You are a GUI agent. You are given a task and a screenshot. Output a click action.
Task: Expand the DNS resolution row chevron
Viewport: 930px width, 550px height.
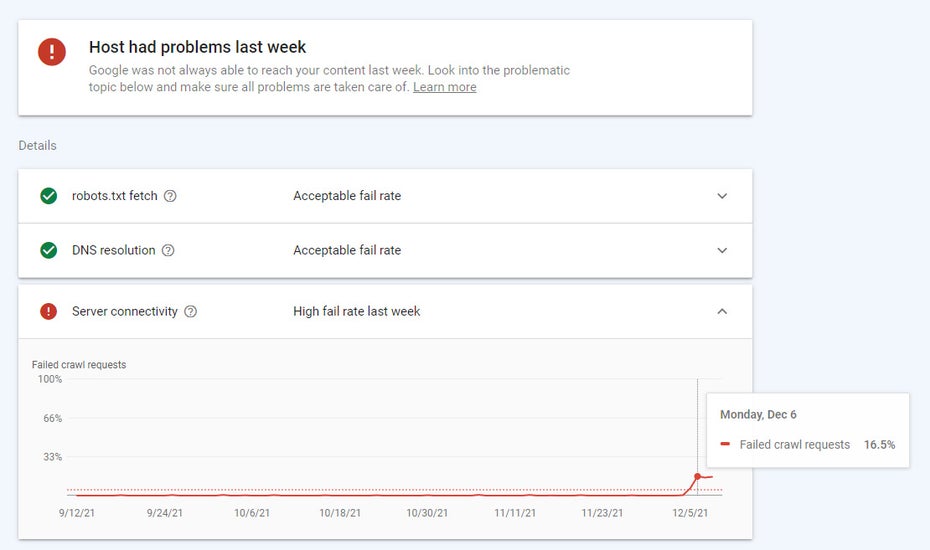click(722, 250)
